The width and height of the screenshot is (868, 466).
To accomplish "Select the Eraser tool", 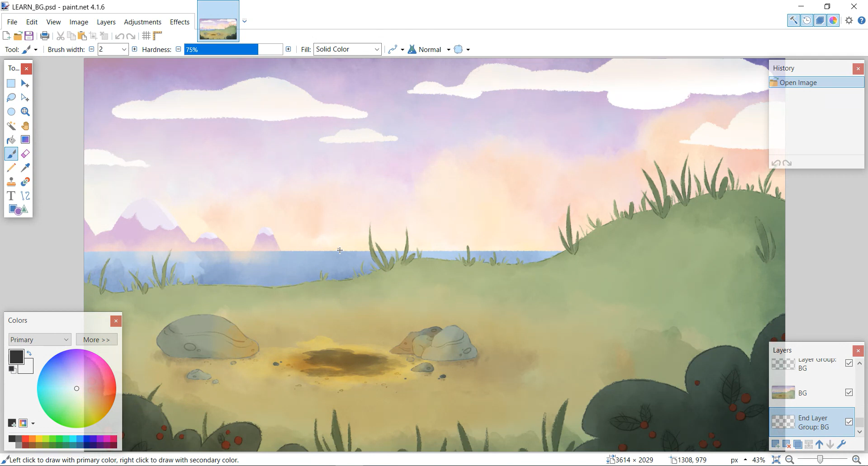I will click(25, 154).
